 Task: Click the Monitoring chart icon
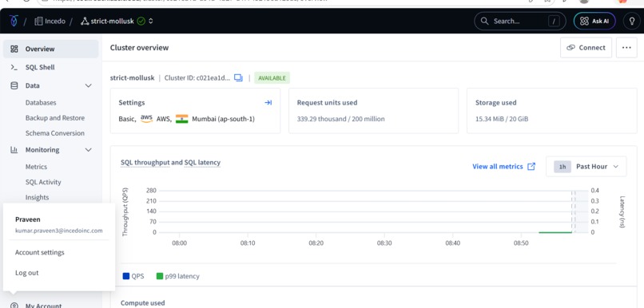coord(14,150)
